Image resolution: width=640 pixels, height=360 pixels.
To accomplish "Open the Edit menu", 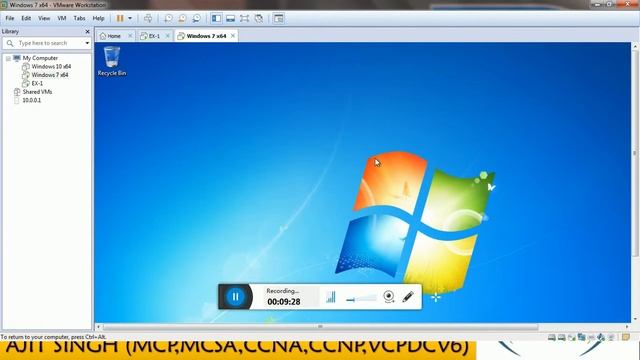I will pos(26,18).
